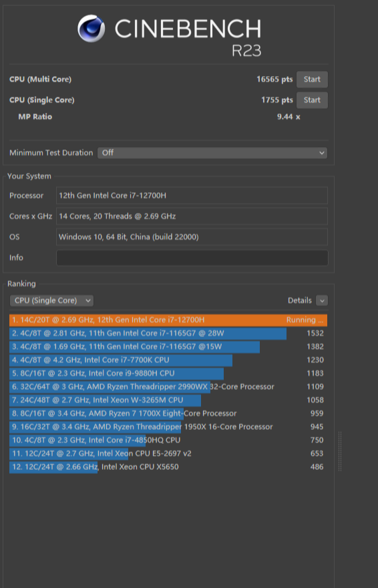Click the score 1109 in ranking

click(315, 387)
